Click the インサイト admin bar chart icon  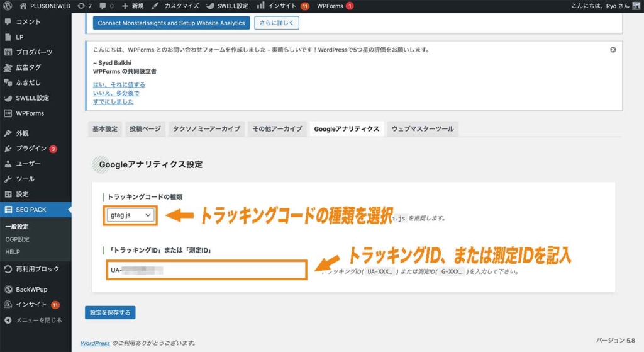point(260,5)
